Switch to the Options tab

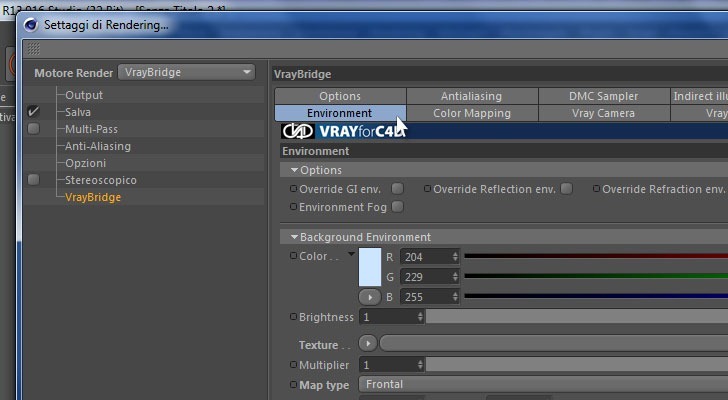coord(340,96)
